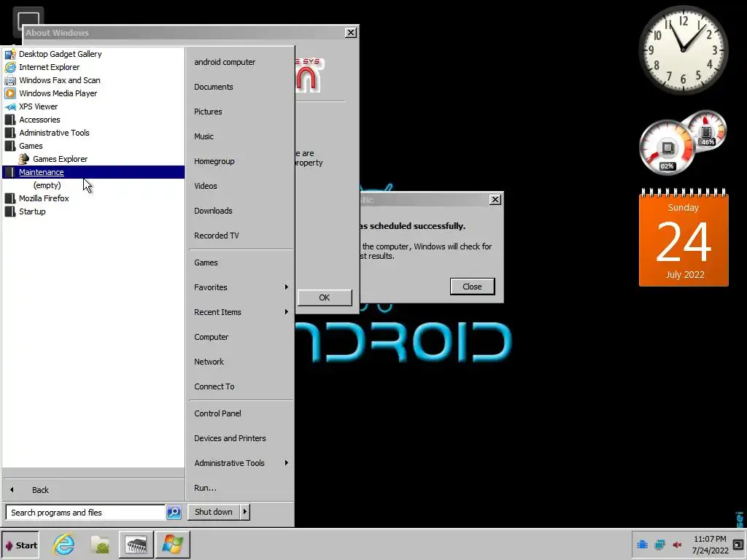Open the file explorer taskbar icon
747x560 pixels.
pos(101,544)
